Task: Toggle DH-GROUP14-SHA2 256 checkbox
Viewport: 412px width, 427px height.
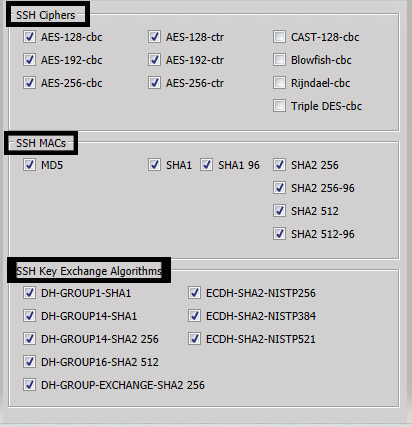Action: coord(29,339)
